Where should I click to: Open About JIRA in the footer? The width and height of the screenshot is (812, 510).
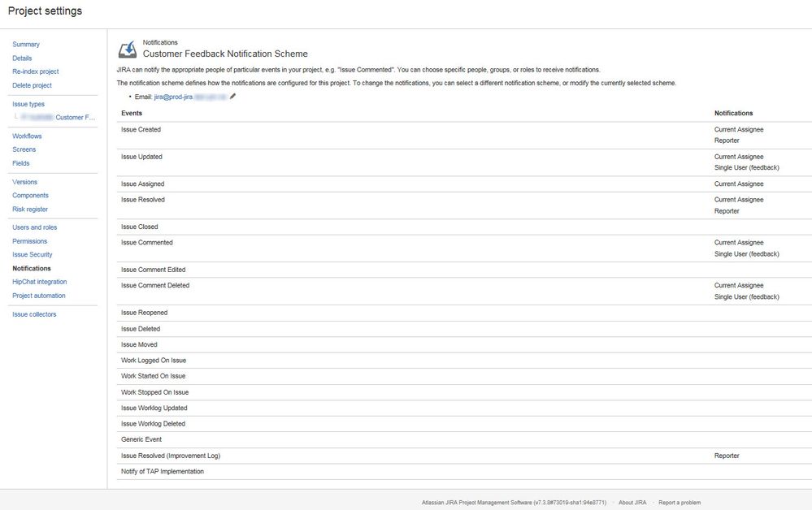pos(632,502)
